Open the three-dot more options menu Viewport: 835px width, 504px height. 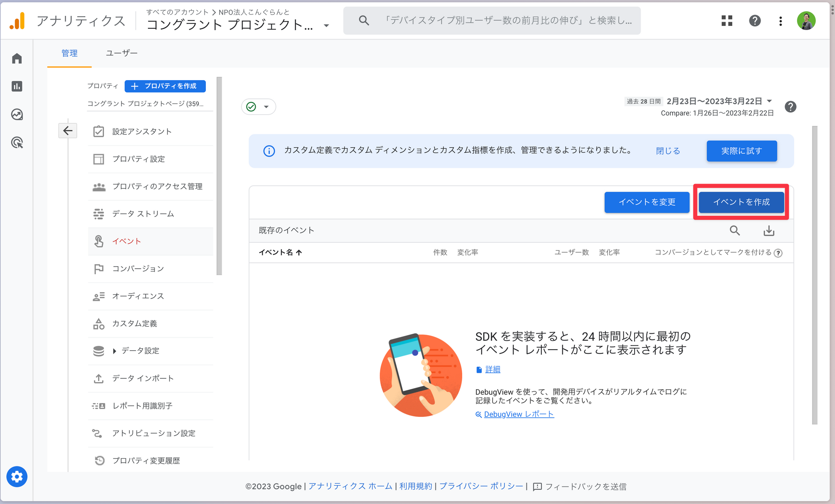(780, 21)
